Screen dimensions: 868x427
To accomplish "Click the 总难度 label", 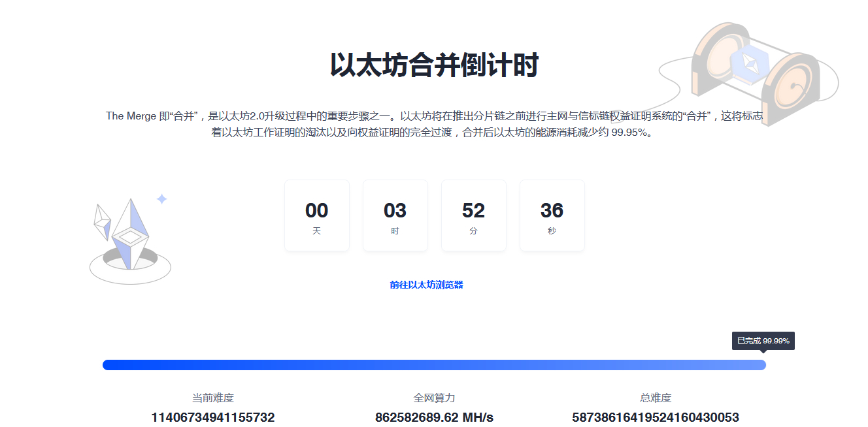I will pyautogui.click(x=656, y=398).
